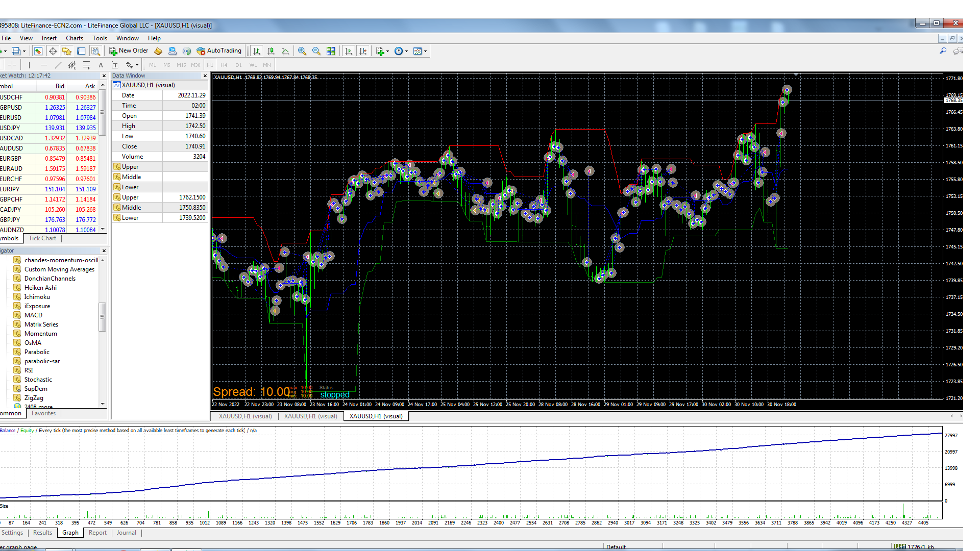Select MACD indicator in Navigator
This screenshot has height=551, width=980.
[34, 315]
